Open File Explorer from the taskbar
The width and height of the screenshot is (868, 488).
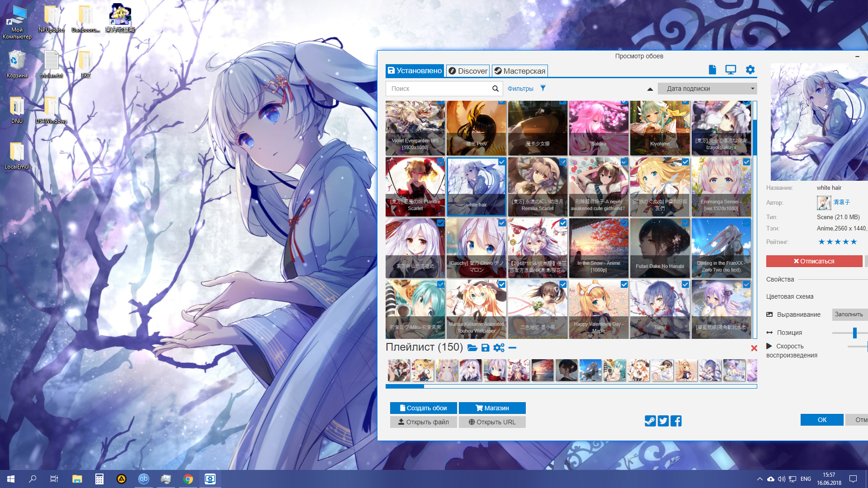[x=77, y=479]
